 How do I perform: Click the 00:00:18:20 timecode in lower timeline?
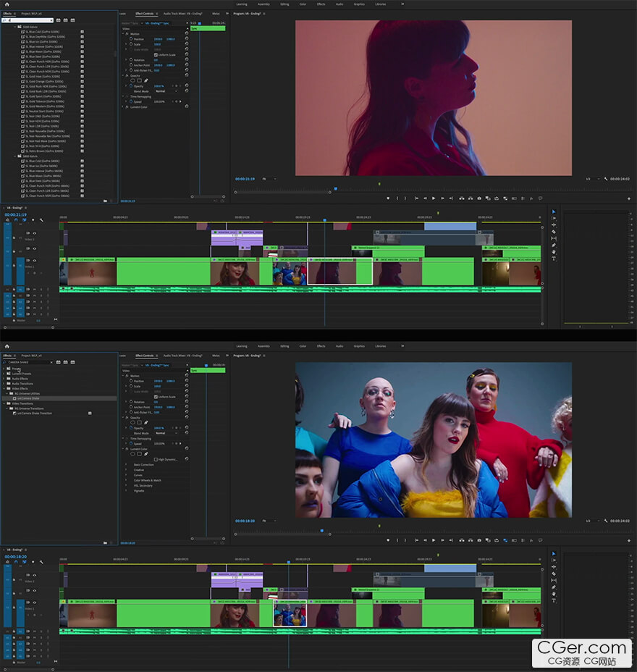pos(15,556)
